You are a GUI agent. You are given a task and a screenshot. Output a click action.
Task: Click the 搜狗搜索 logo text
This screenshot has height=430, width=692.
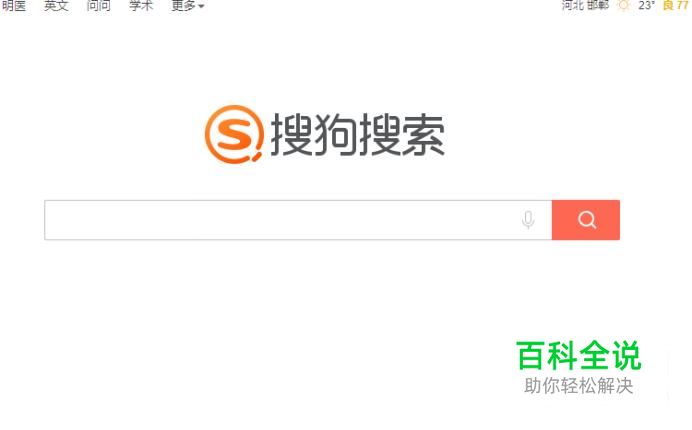coord(357,134)
